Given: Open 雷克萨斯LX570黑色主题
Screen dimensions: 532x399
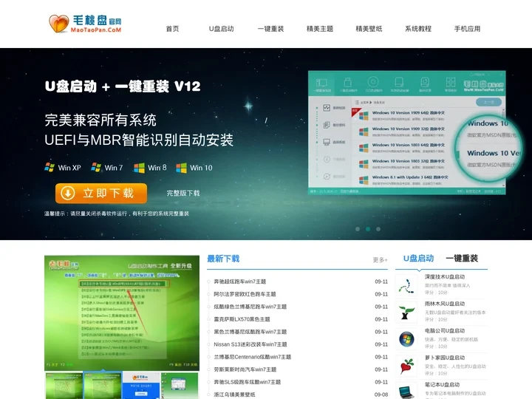Looking at the screenshot, I should click(242, 319).
